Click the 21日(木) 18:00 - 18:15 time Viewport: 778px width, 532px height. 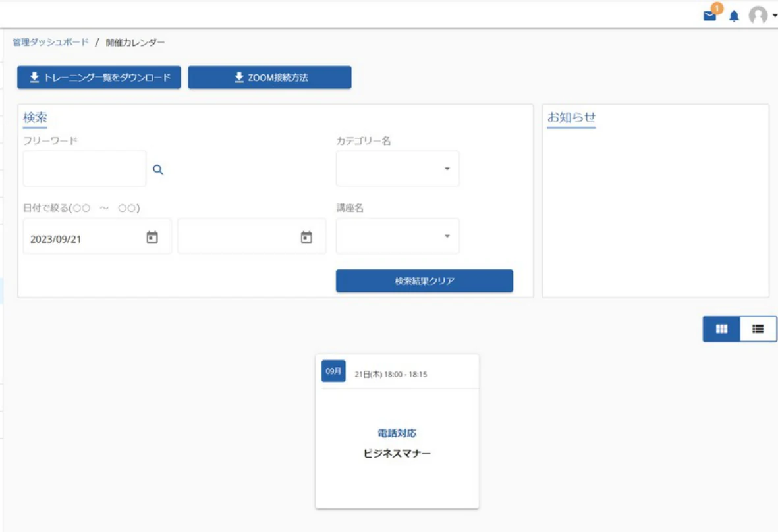[391, 375]
